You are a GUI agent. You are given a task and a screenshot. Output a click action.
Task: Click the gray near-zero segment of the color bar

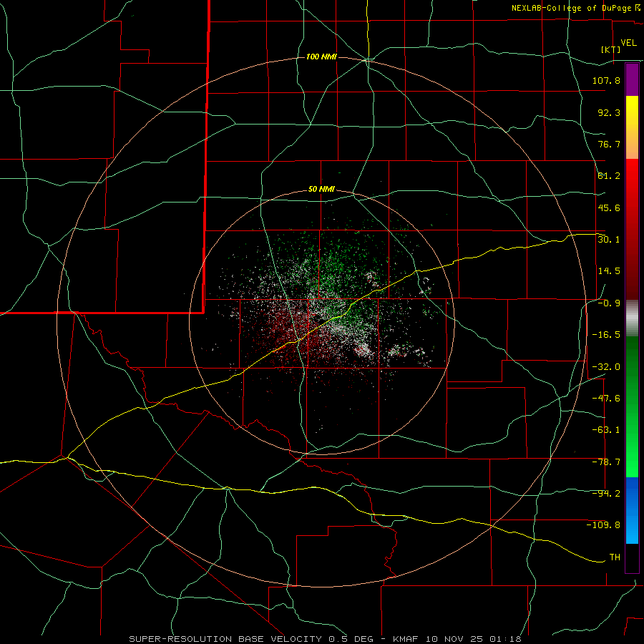click(x=632, y=318)
